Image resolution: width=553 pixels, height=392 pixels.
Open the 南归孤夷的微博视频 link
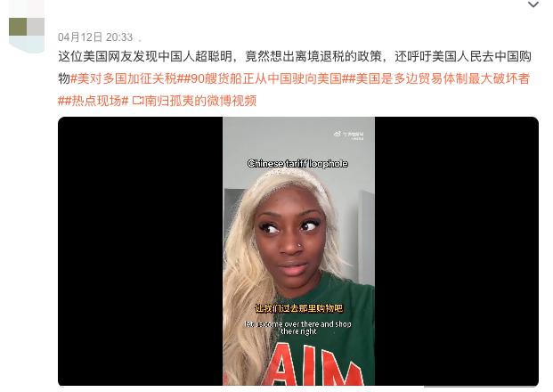(x=200, y=102)
